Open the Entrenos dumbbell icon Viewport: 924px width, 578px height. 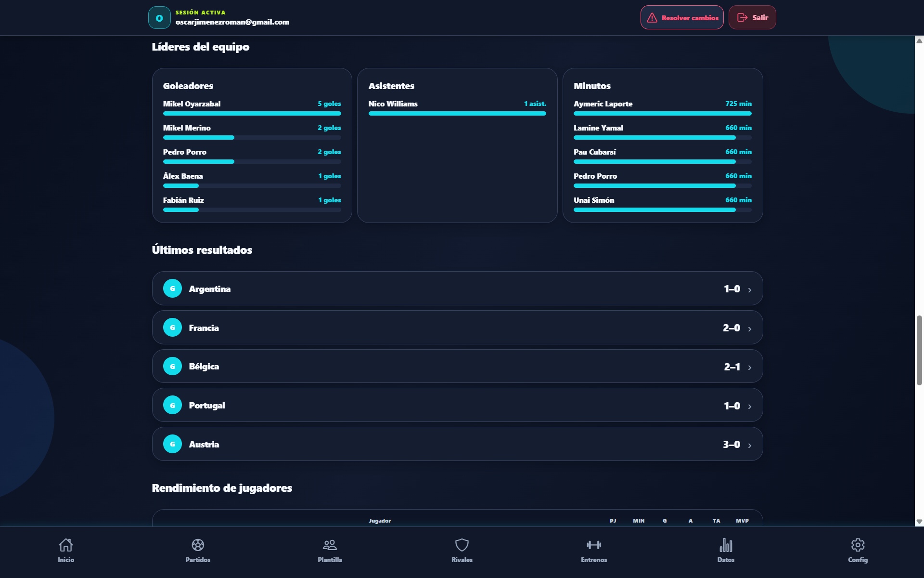(x=594, y=545)
